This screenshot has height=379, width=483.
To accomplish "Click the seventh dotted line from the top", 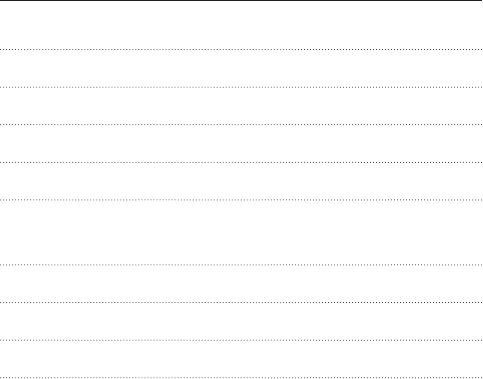I will (x=241, y=303).
